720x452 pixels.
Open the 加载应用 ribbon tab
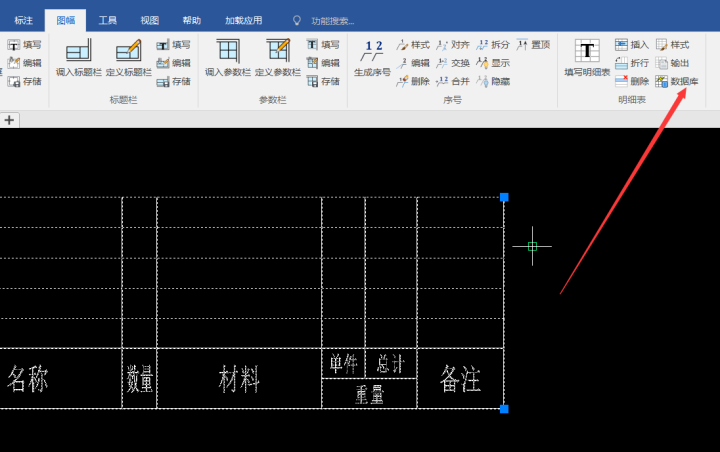pos(243,20)
